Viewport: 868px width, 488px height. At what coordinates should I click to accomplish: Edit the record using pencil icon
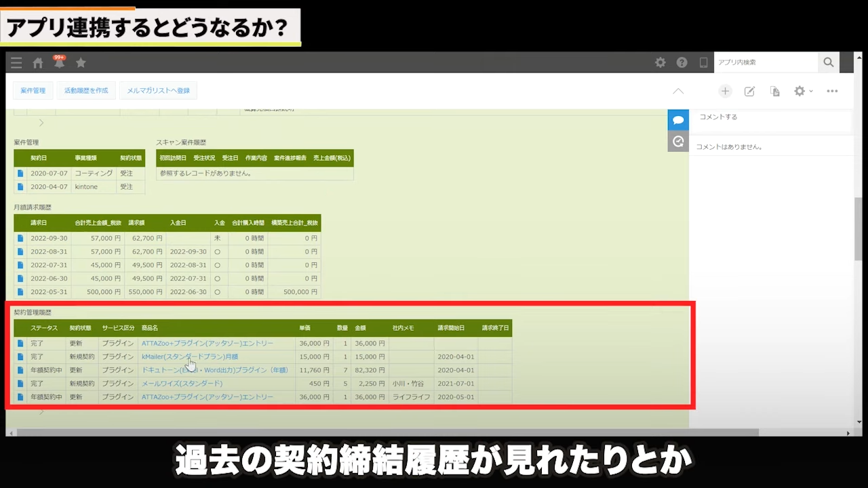[x=749, y=91]
